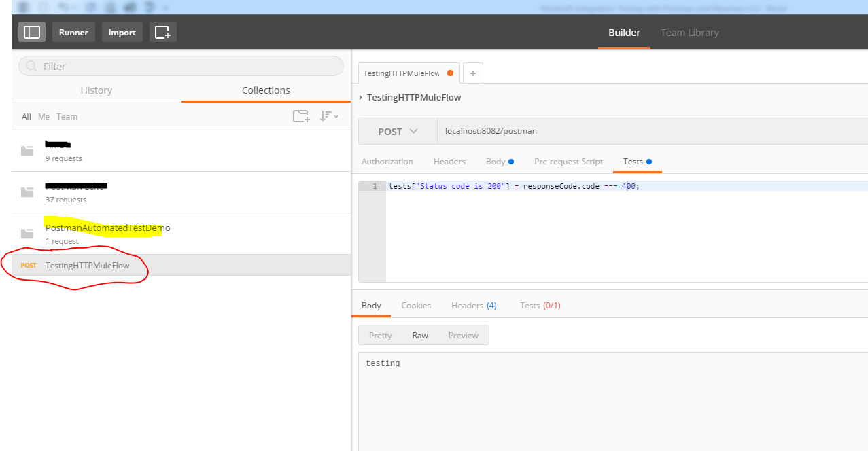
Task: Switch to the Team Library tab
Action: click(x=689, y=33)
